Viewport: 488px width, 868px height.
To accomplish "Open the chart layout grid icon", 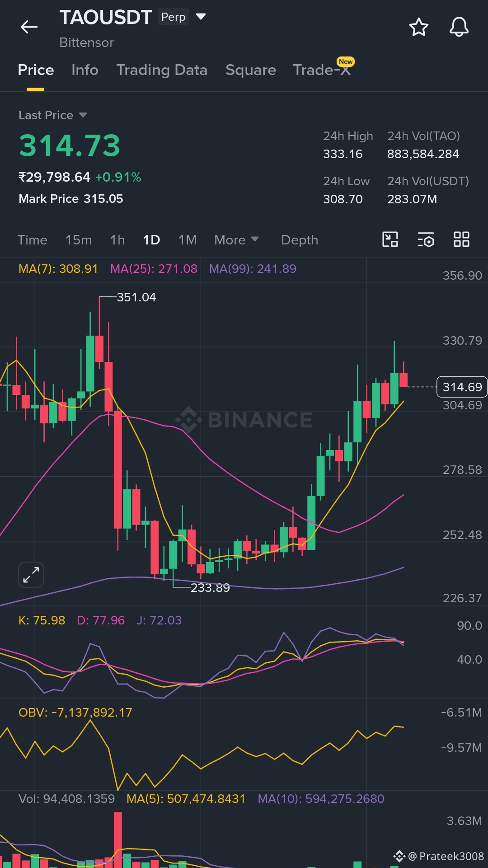I will tap(461, 239).
